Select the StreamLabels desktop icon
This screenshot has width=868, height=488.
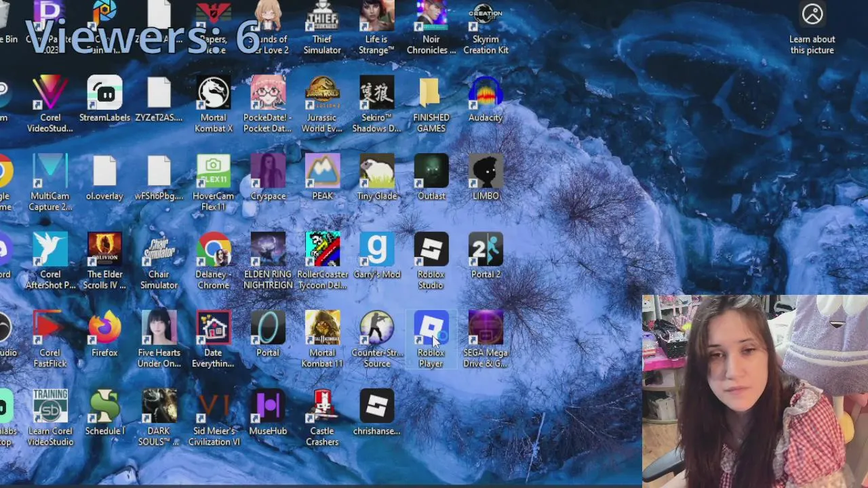[x=104, y=99]
